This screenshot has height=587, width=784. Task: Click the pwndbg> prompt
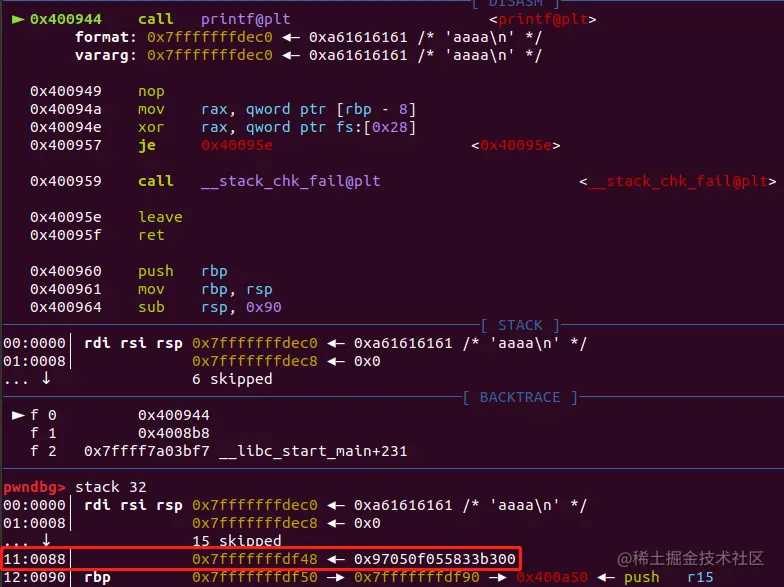pos(34,487)
